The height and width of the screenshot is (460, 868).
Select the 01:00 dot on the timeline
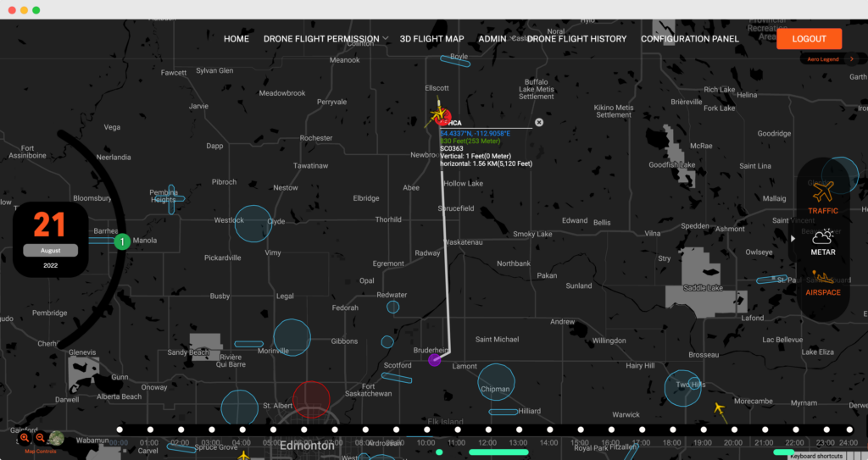(150, 430)
